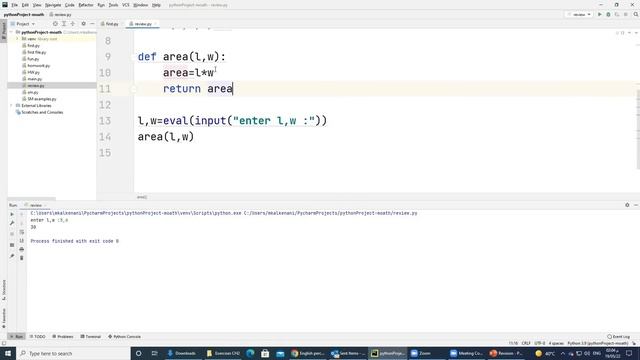Select opened file target icon in Project panel
Image resolution: width=640 pixels, height=360 pixels.
[x=55, y=24]
